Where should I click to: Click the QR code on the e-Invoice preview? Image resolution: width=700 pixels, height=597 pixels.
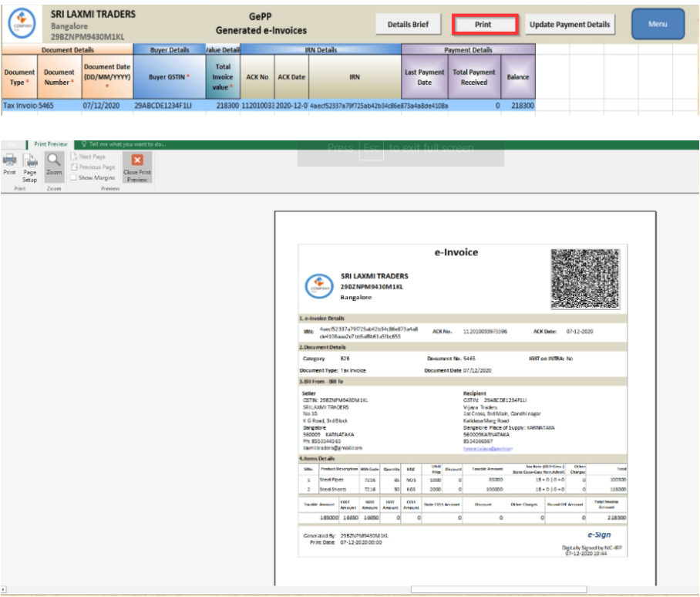pyautogui.click(x=585, y=278)
